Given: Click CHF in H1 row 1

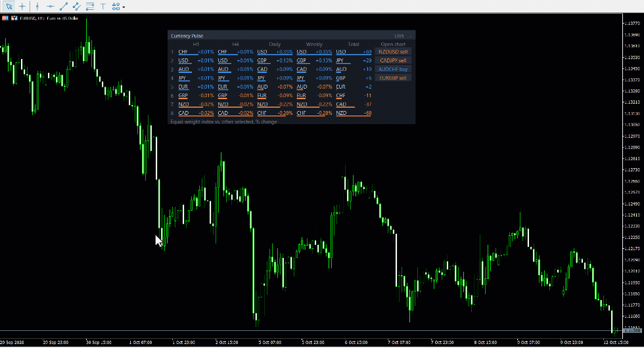Looking at the screenshot, I should click(183, 52).
